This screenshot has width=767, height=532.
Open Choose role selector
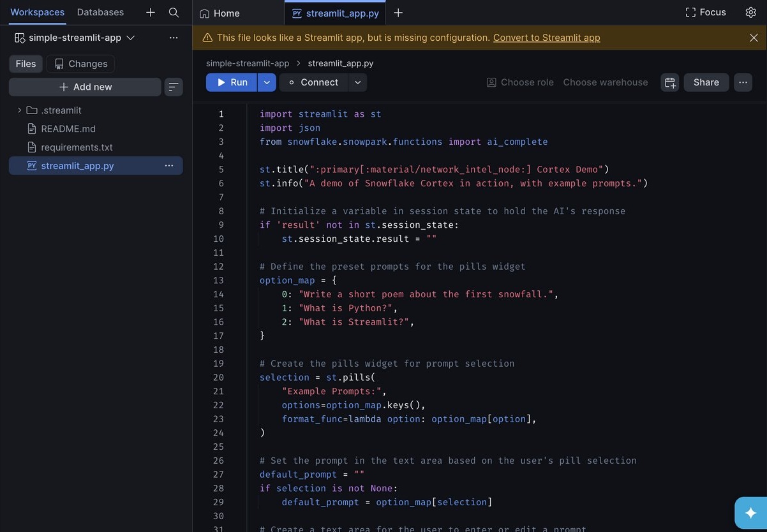point(520,82)
